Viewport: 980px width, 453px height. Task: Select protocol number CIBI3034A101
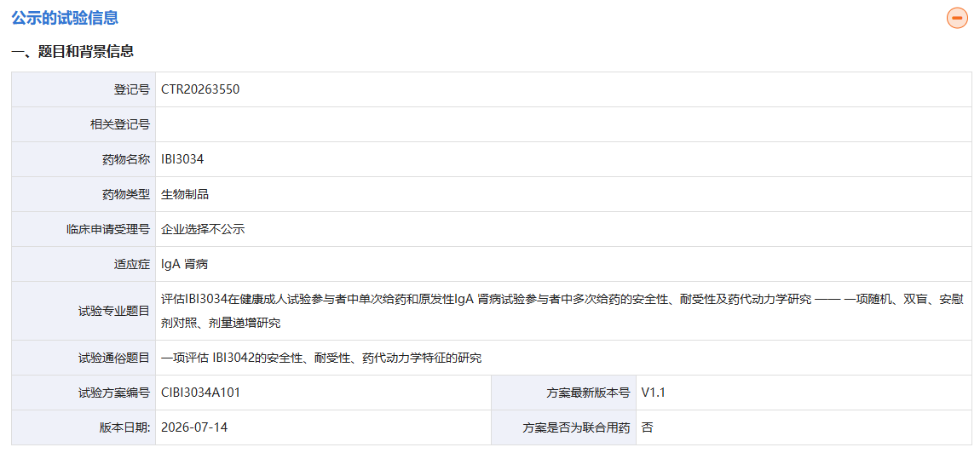200,393
